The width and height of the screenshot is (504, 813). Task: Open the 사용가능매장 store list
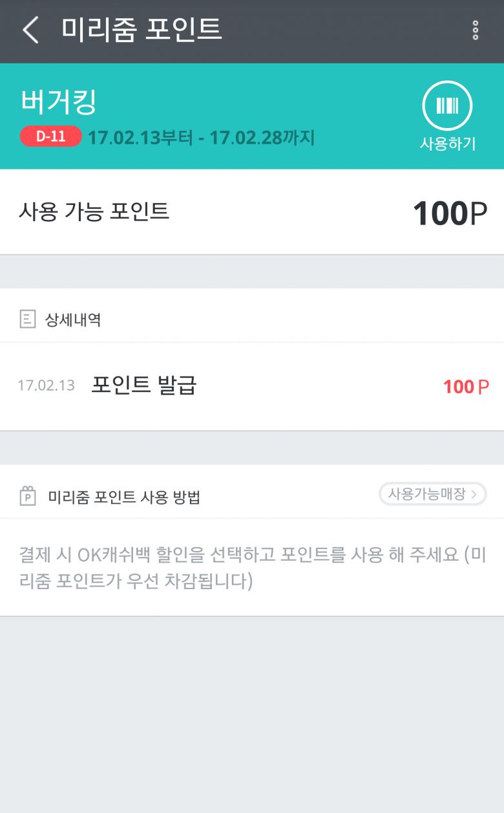[432, 494]
